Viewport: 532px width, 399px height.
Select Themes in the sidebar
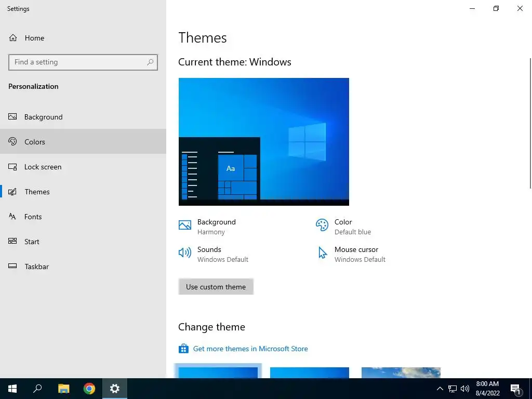(x=83, y=192)
